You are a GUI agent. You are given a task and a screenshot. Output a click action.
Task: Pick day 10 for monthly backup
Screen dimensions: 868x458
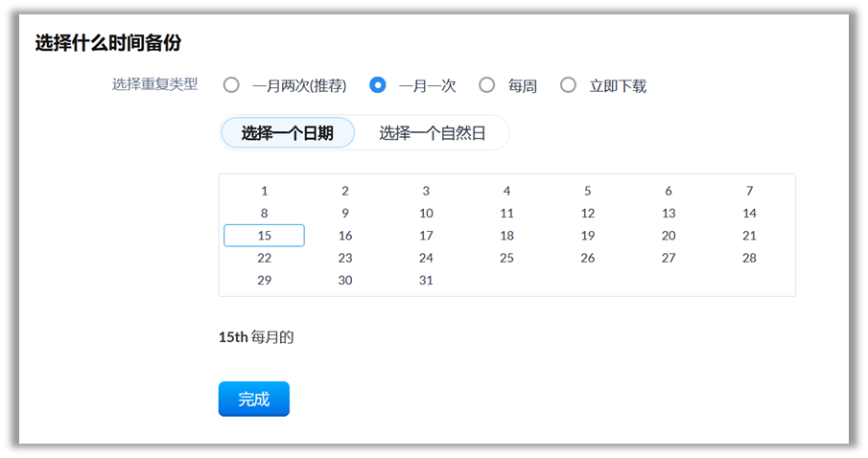pos(426,213)
